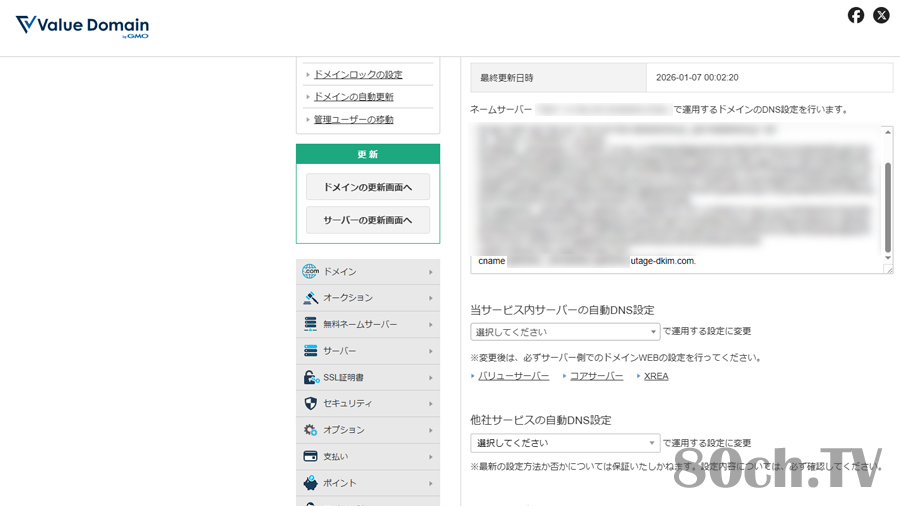Image resolution: width=900 pixels, height=506 pixels.
Task: Open 当サービス内サーバーの自動DNS設定 dropdown
Action: (x=565, y=332)
